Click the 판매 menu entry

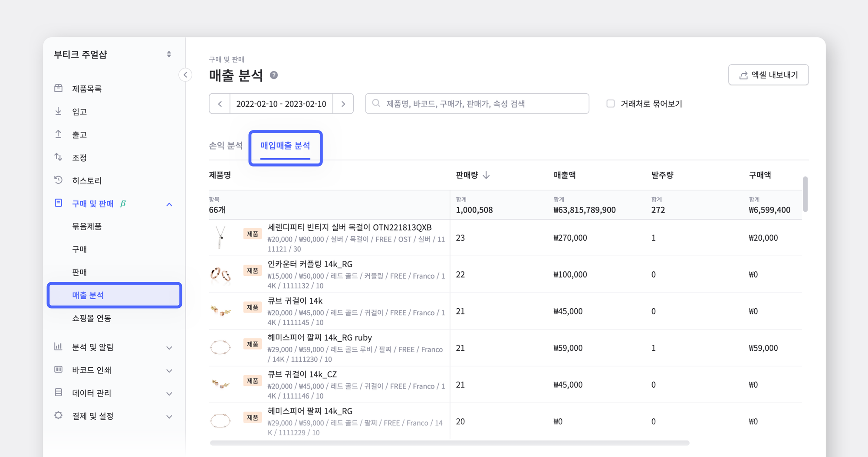(80, 272)
